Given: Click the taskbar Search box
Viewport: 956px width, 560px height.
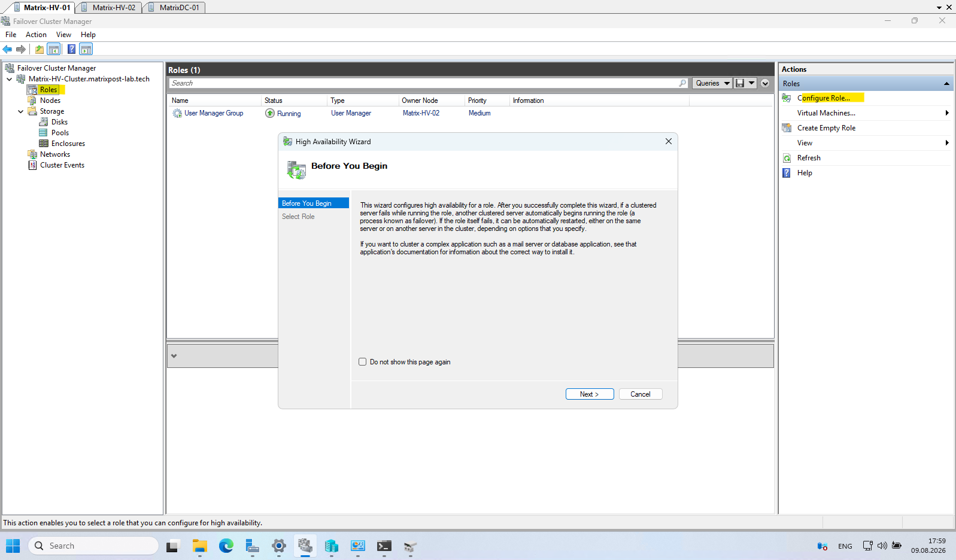Looking at the screenshot, I should pos(93,546).
